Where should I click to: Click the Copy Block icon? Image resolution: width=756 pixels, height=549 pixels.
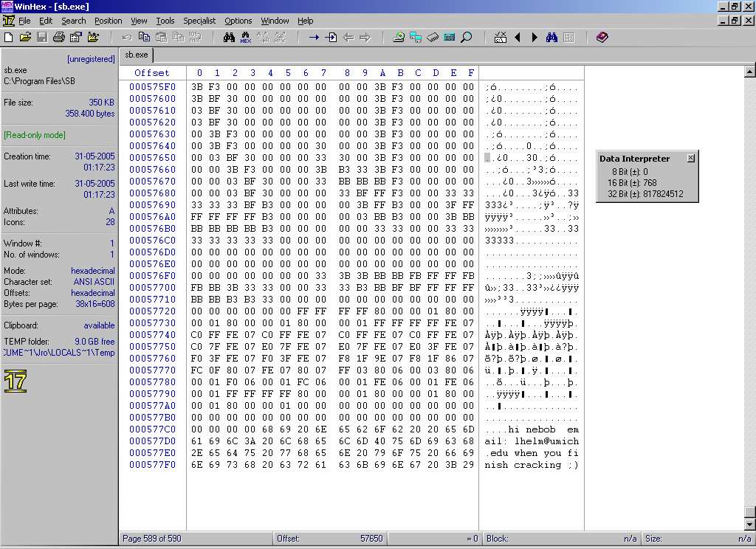point(144,37)
